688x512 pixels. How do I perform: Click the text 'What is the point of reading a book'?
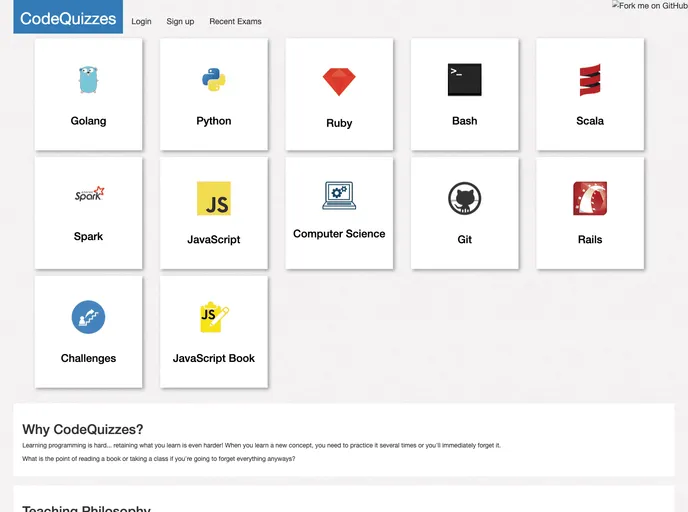[158, 458]
